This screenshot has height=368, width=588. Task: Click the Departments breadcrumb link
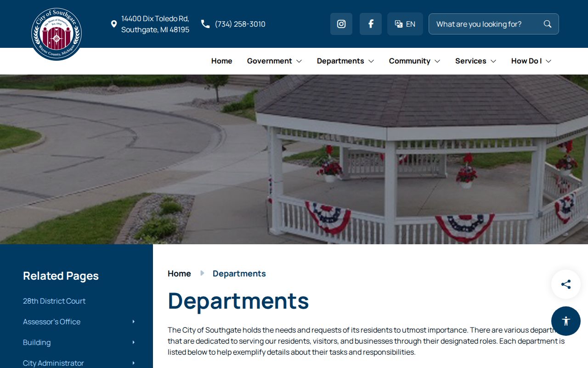[239, 273]
